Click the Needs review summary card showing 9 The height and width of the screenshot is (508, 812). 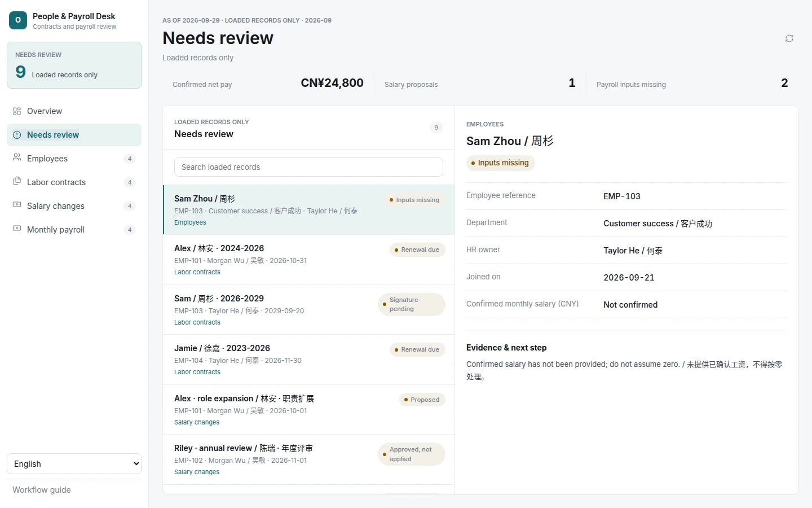pos(74,65)
